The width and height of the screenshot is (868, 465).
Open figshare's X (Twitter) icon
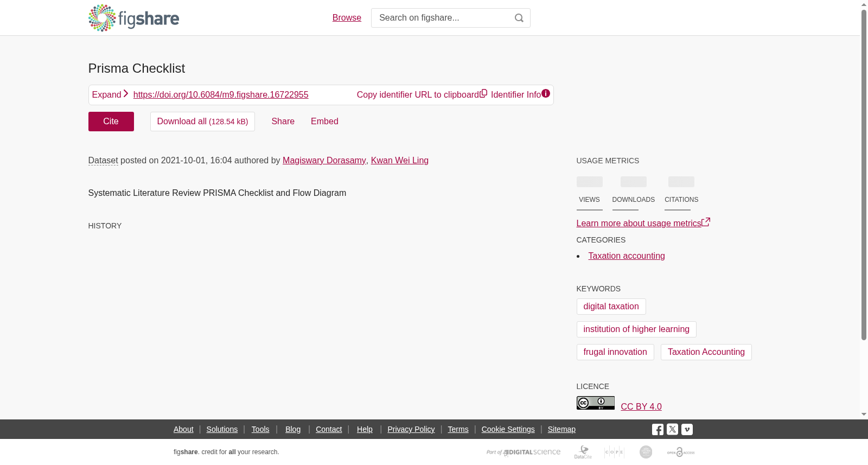672,429
